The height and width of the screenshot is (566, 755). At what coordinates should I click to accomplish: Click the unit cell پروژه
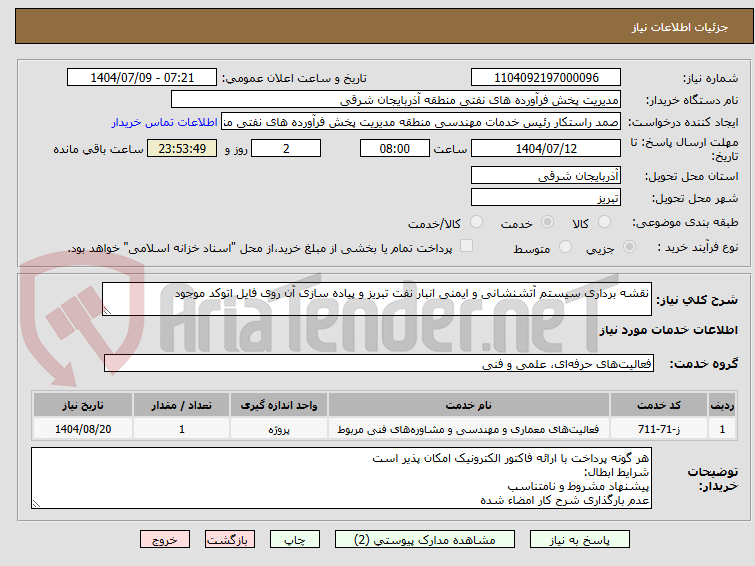coord(279,429)
